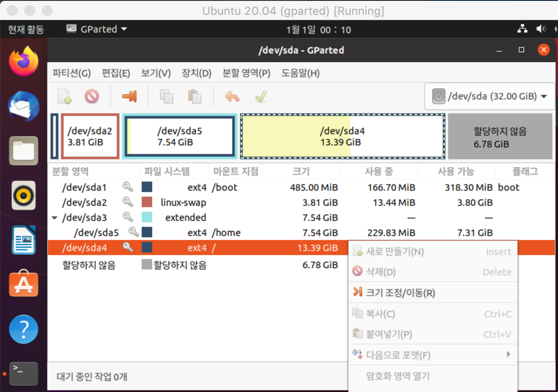Open the 편집(E) menu

116,73
